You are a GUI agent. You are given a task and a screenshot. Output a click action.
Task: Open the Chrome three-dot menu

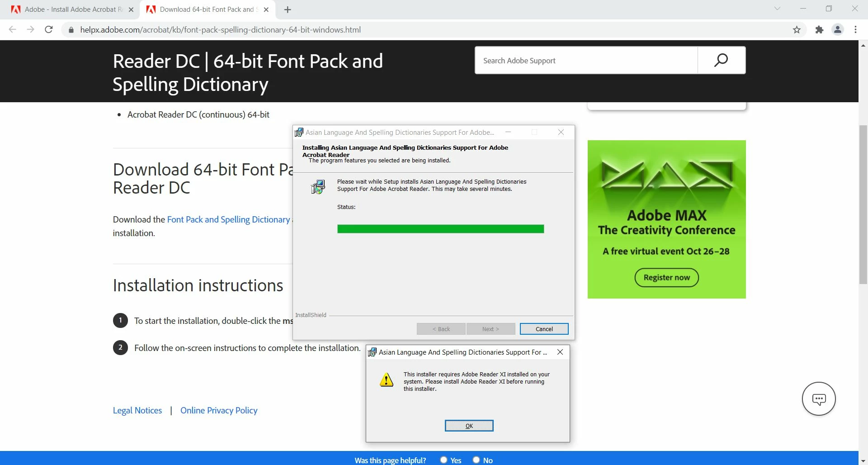coord(855,30)
